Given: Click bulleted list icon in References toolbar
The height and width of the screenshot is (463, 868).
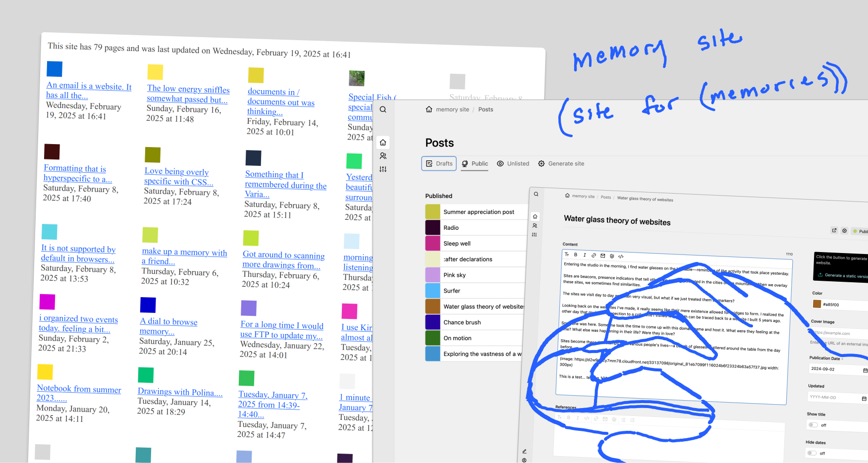Looking at the screenshot, I should tap(624, 419).
